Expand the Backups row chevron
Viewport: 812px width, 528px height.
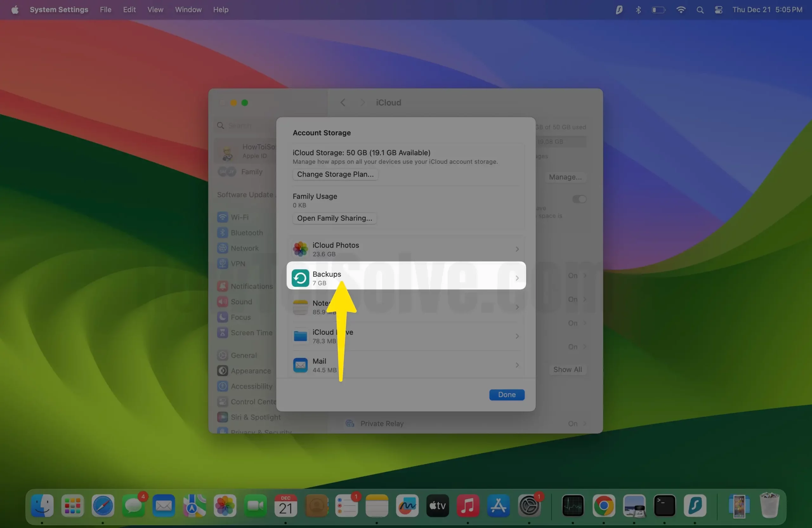click(x=517, y=278)
